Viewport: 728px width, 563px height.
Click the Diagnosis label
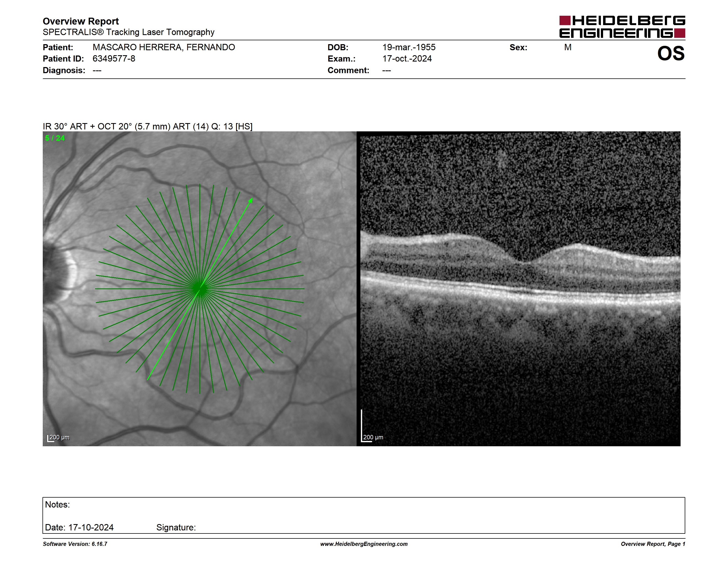(x=64, y=70)
